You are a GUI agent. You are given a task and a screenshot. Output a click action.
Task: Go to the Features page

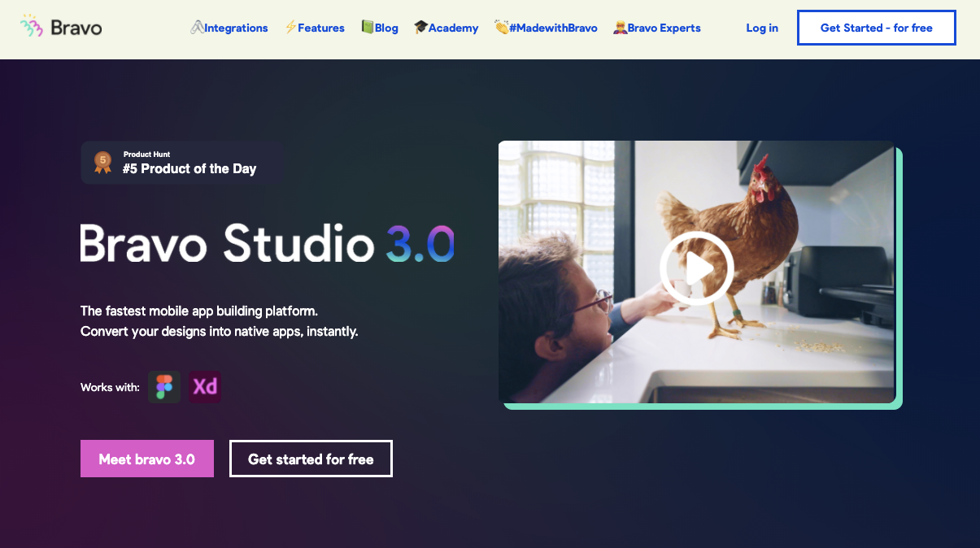click(x=321, y=28)
